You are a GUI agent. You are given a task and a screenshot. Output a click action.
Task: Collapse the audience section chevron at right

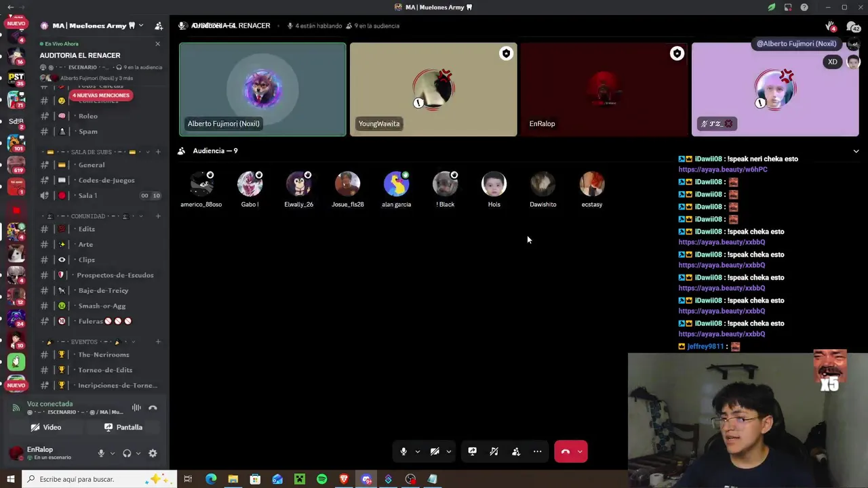click(856, 151)
